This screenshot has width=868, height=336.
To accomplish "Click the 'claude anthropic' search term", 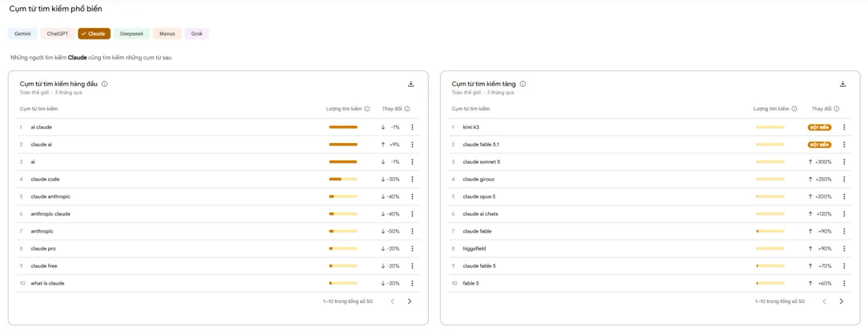I will coord(50,197).
